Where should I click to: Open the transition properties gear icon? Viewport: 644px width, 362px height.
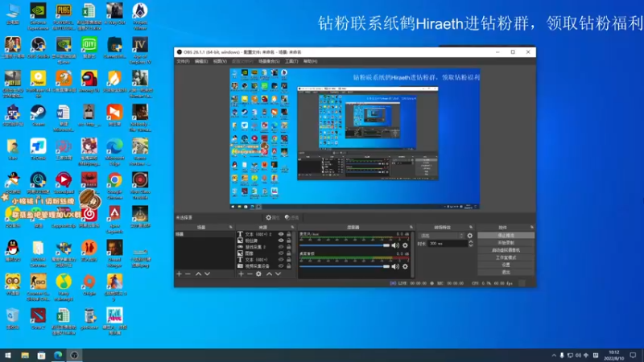click(470, 236)
